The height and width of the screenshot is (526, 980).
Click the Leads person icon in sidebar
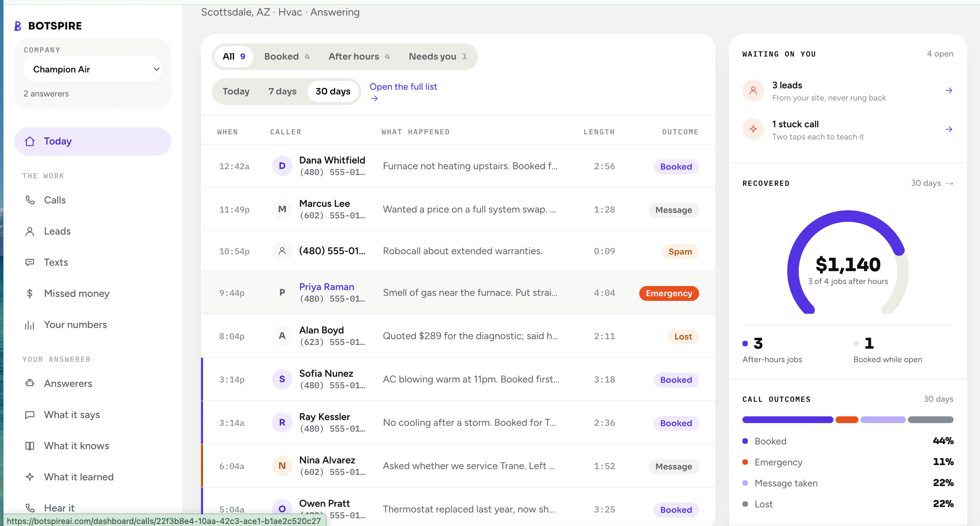pyautogui.click(x=30, y=231)
